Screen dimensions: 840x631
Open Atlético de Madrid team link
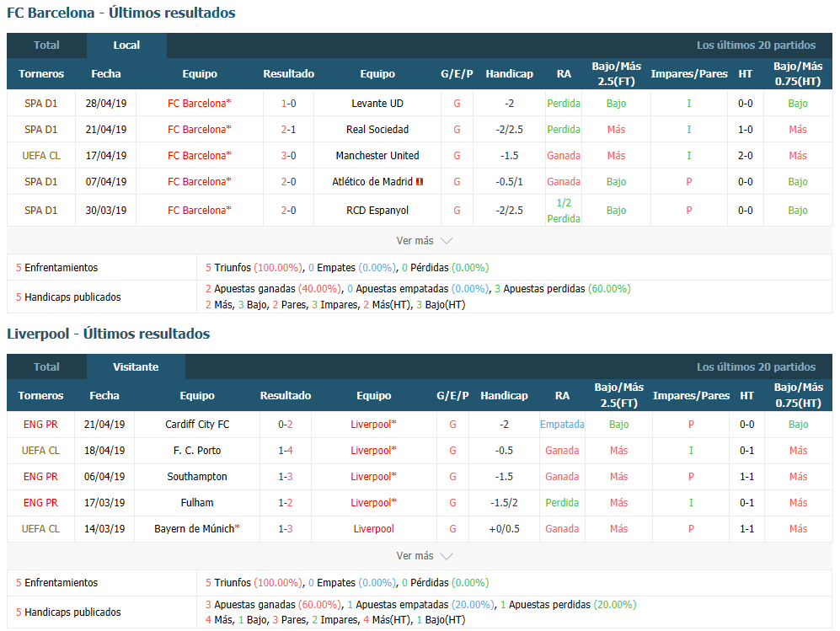pyautogui.click(x=372, y=182)
